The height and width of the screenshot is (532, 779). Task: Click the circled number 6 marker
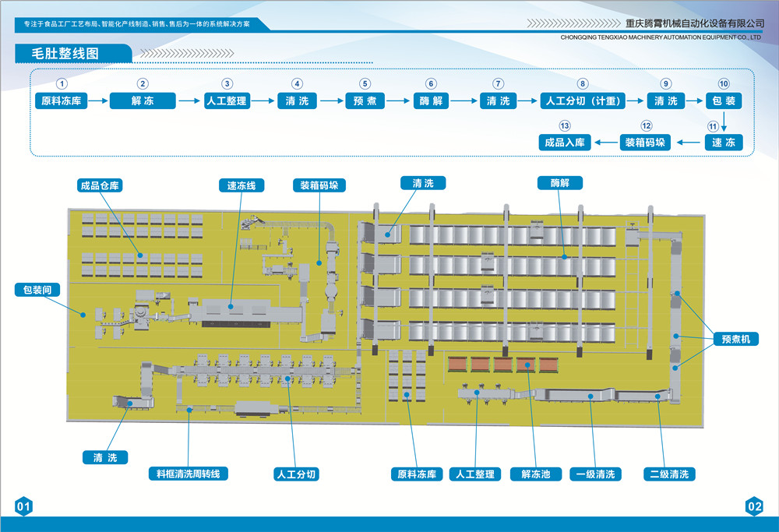click(431, 83)
